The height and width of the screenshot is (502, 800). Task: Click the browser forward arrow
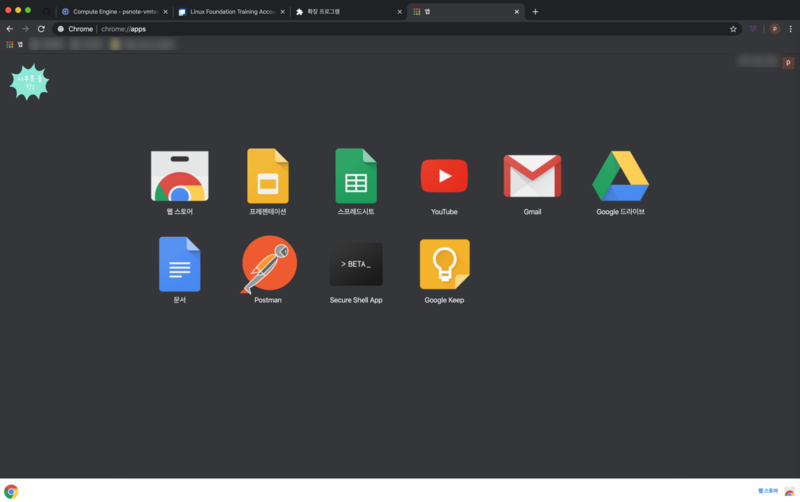(26, 29)
